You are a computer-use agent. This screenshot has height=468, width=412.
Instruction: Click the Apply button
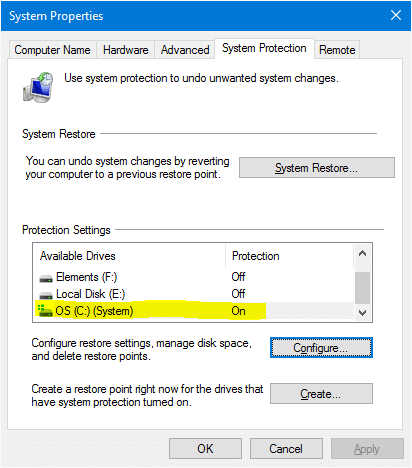(x=367, y=449)
